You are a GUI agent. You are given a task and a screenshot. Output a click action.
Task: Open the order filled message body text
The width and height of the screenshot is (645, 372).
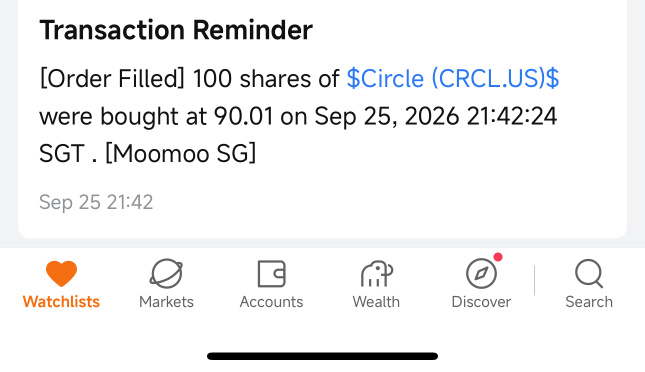point(299,116)
